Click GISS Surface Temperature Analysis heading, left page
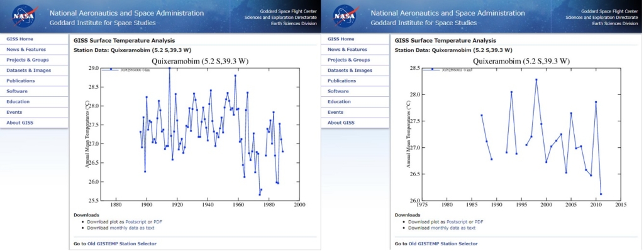 124,41
